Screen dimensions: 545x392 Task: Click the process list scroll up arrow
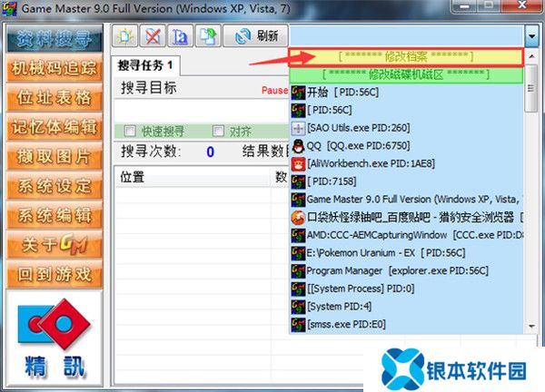click(x=531, y=56)
